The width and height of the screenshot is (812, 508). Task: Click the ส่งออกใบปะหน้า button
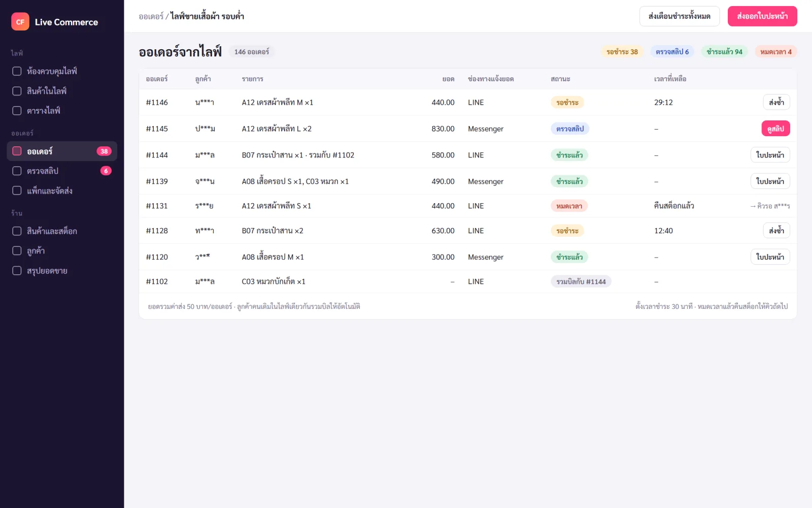click(762, 16)
